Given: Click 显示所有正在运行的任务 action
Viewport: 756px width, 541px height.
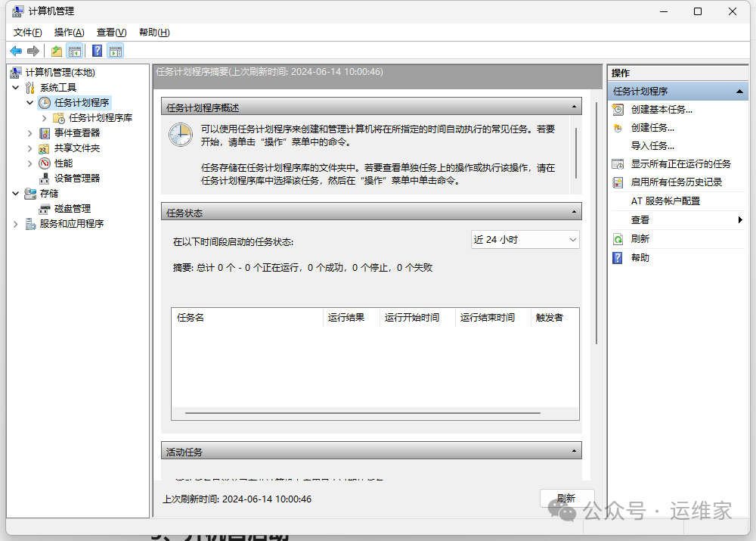Looking at the screenshot, I should point(681,164).
